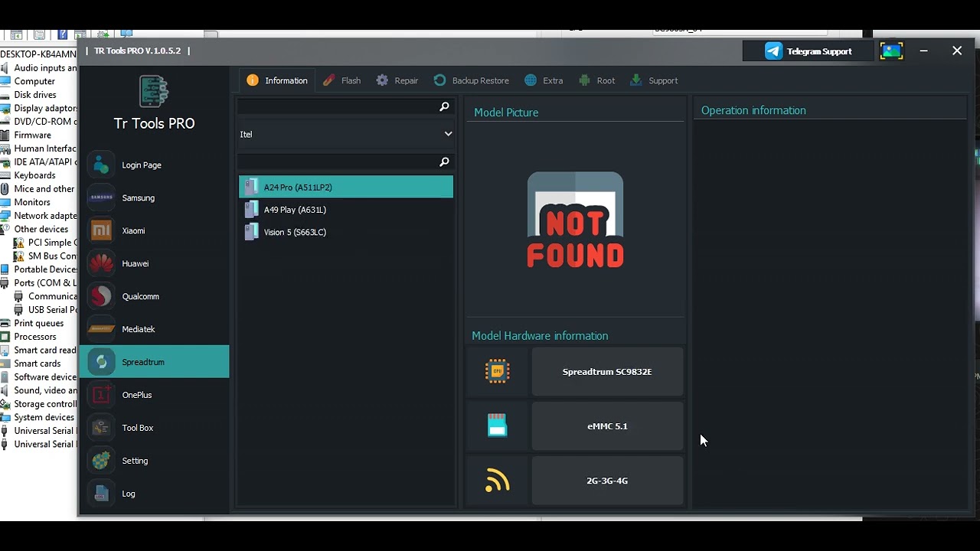Click the top search magnifier icon above Itel
Screen dimensions: 980x551
point(444,106)
